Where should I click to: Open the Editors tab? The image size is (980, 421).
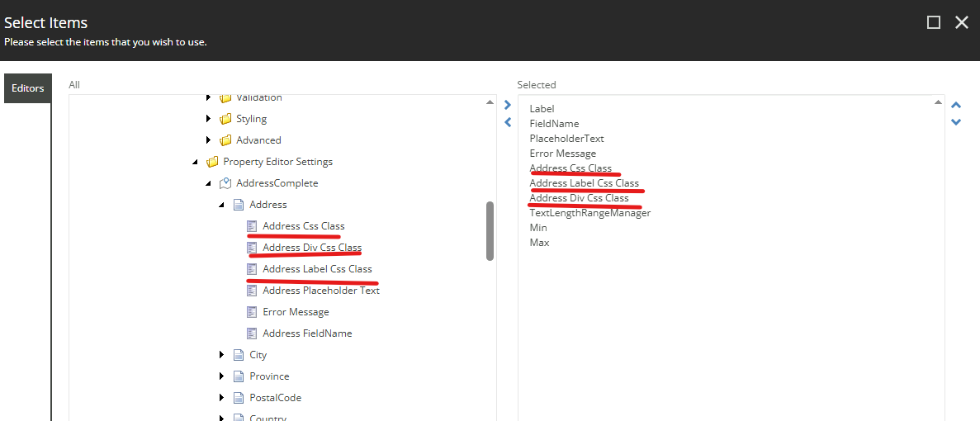[x=27, y=88]
